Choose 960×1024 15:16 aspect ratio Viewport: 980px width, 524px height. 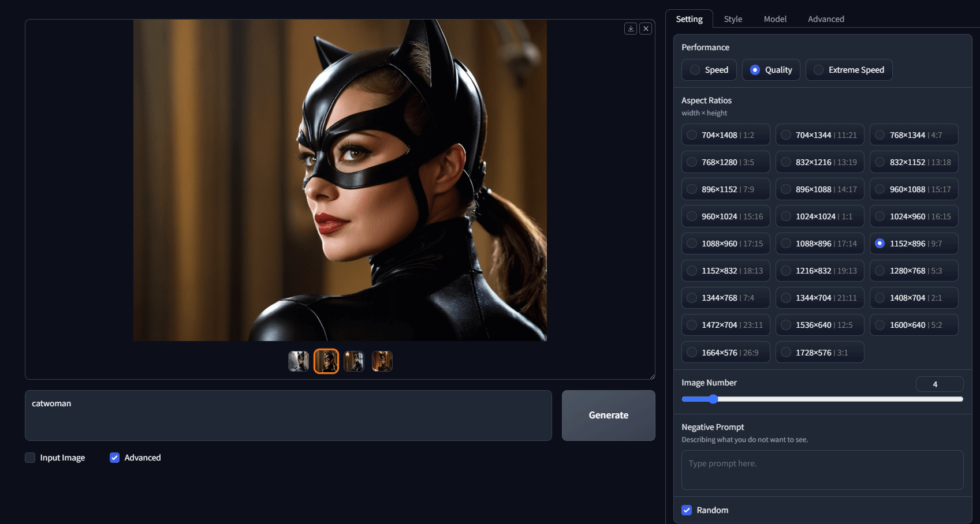(726, 216)
